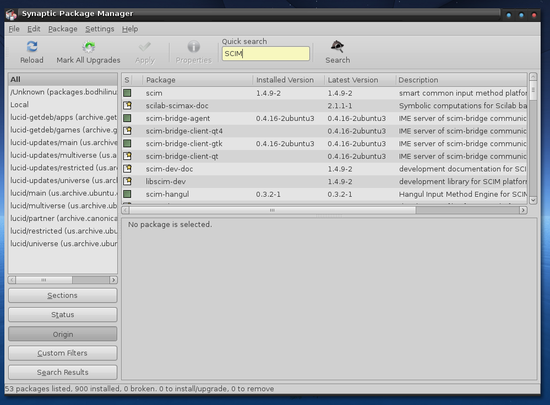This screenshot has width=550, height=405.
Task: Click origin list horizontal scrollbar right arrow
Action: pos(113,280)
